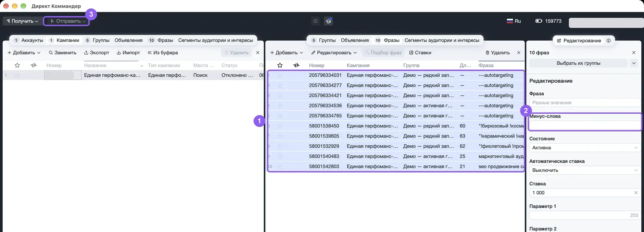Click the Минус-слова input field
Viewport: 644px width, 232px height.
click(585, 125)
